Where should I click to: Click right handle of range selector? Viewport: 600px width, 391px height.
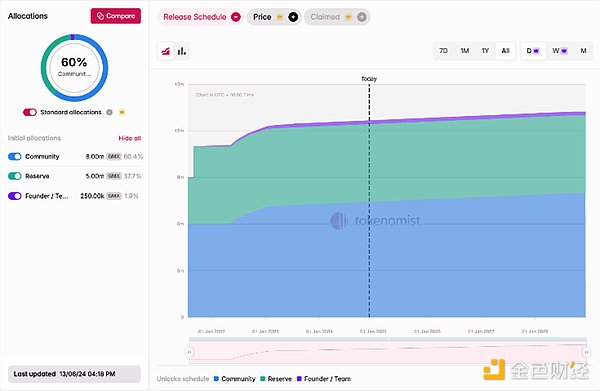(586, 352)
